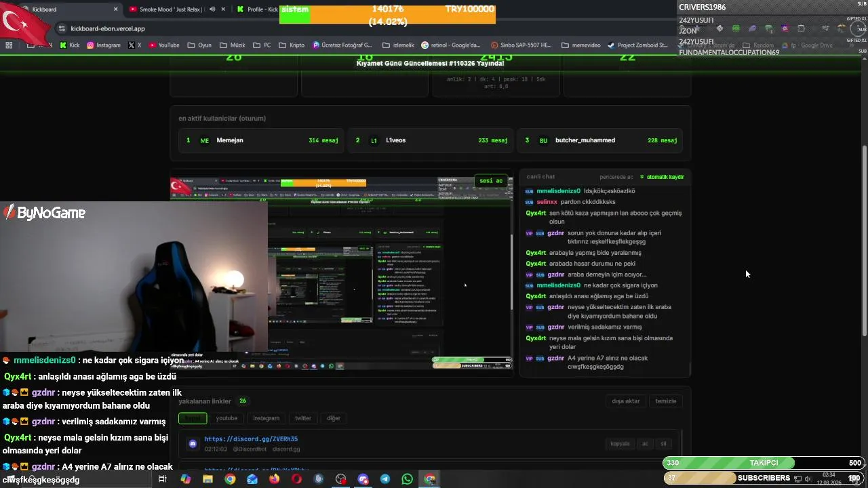Click the SUBSCRIBERS goal progress bar

[x=764, y=478]
